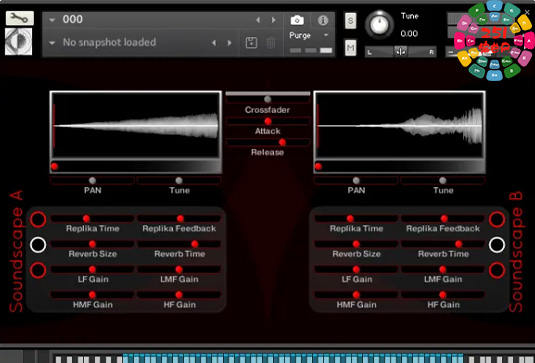This screenshot has height=363, width=535.
Task: Select the white circle in Soundscape A
Action: coord(38,245)
